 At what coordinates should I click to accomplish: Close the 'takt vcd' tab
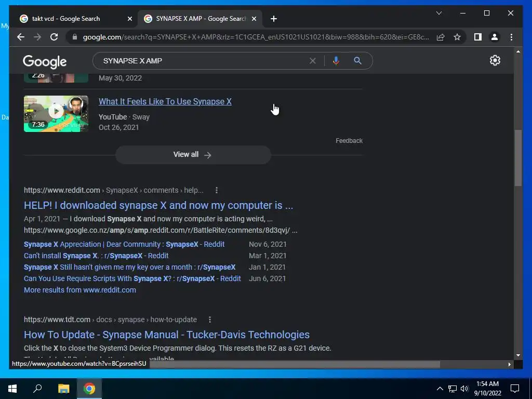tap(129, 19)
